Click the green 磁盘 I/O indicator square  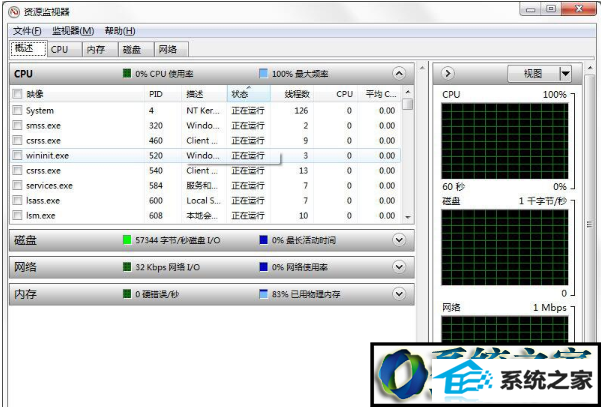pos(127,240)
